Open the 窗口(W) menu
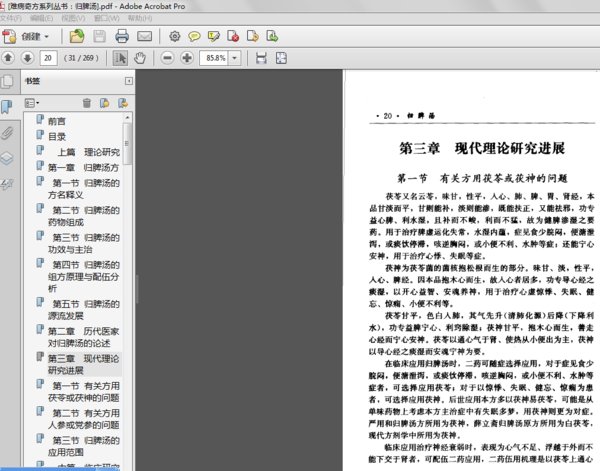Viewport: 600px width, 471px height. pyautogui.click(x=106, y=18)
